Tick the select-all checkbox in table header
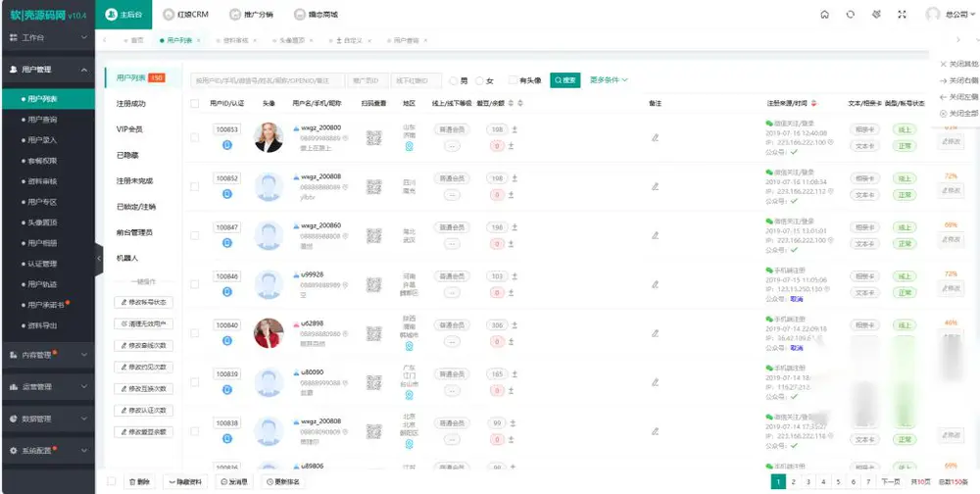Screen dimensions: 980x494 pos(194,103)
